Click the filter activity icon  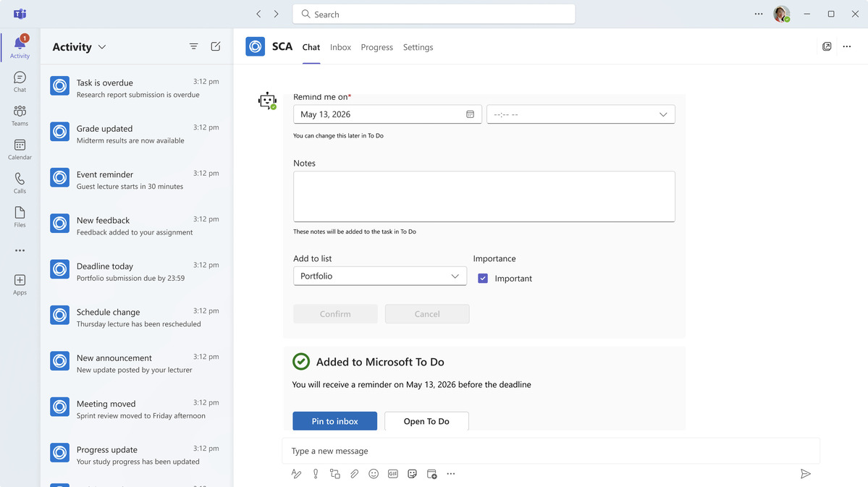[x=194, y=46]
